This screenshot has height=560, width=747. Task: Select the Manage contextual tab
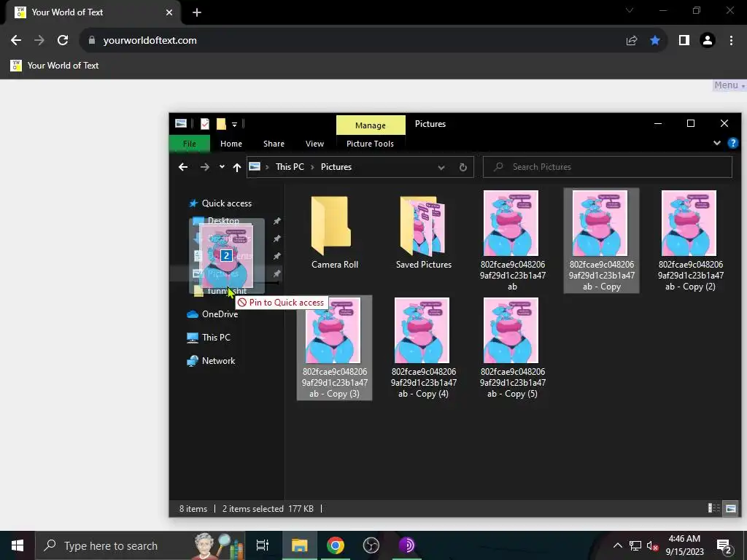[x=370, y=125]
